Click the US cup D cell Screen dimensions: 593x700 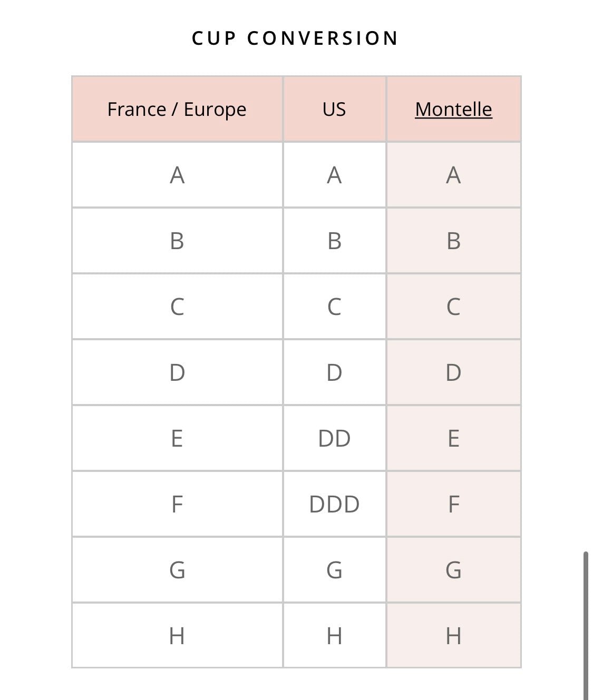(x=334, y=372)
